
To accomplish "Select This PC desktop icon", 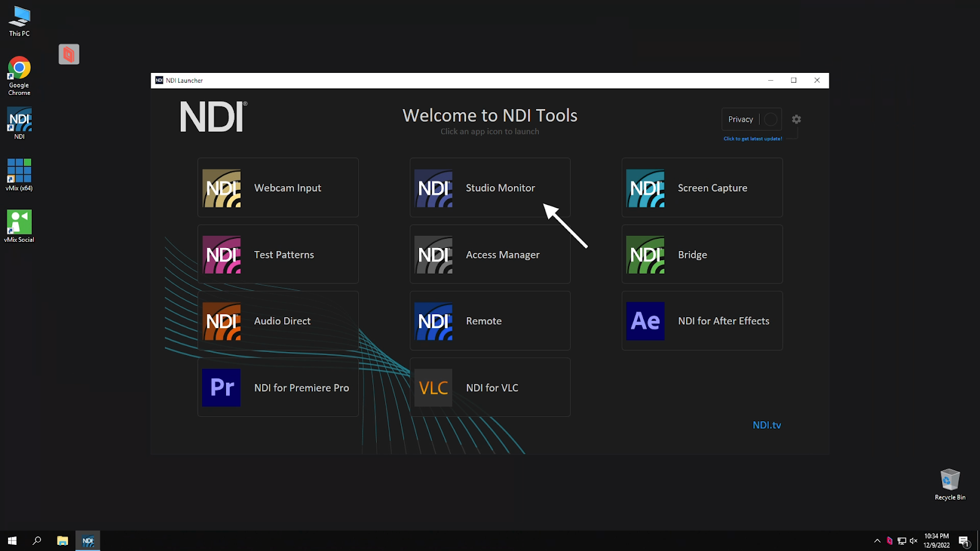I will click(x=19, y=21).
